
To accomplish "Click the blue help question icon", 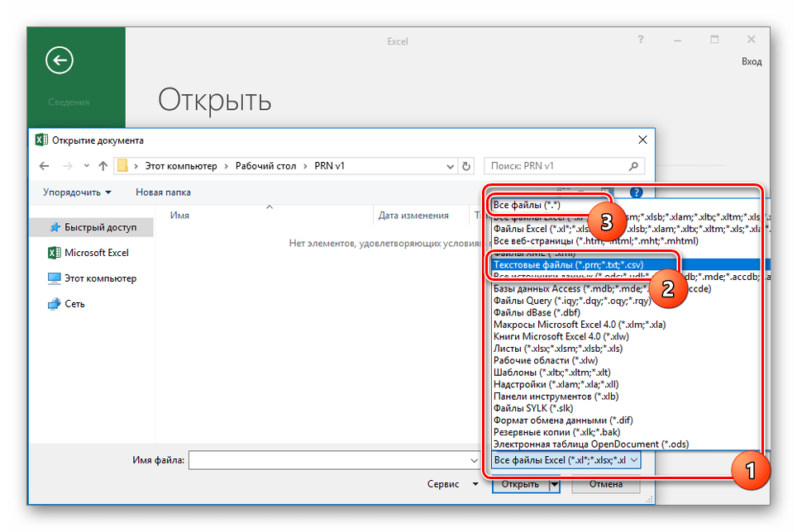I will pos(636,192).
